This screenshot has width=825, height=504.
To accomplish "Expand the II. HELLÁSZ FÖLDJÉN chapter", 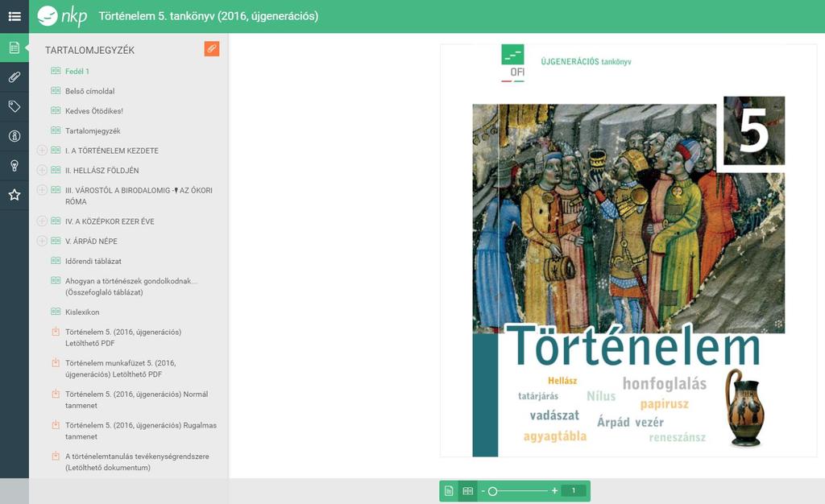I will pyautogui.click(x=42, y=170).
